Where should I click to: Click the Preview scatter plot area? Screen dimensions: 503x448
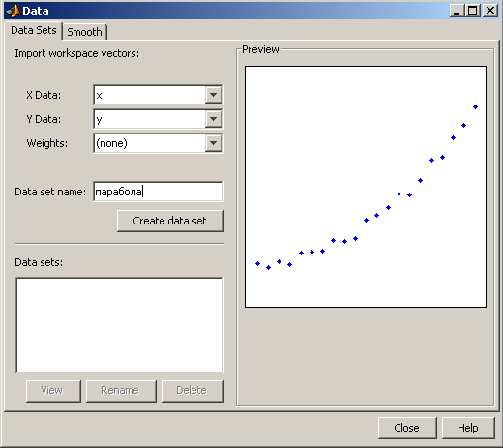(366, 187)
